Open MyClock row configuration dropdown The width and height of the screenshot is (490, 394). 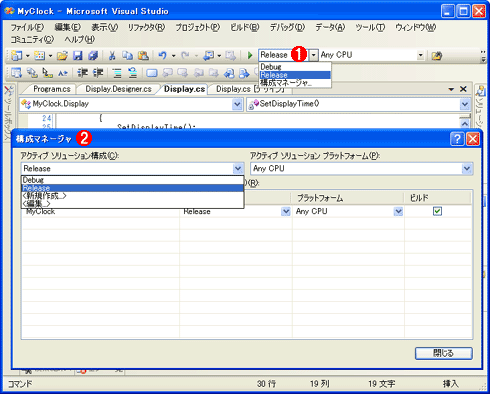click(x=286, y=211)
